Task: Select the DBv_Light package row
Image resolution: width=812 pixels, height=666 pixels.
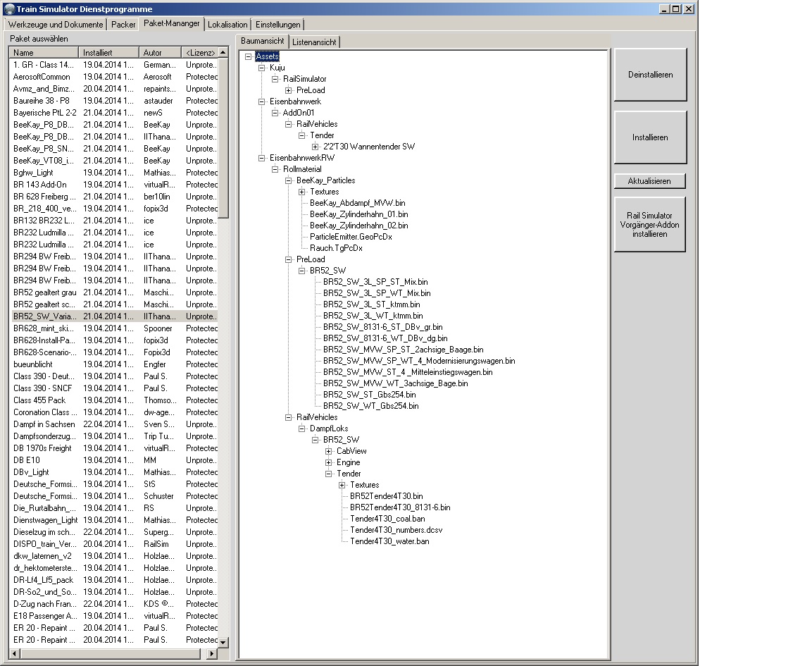Action: pyautogui.click(x=115, y=472)
